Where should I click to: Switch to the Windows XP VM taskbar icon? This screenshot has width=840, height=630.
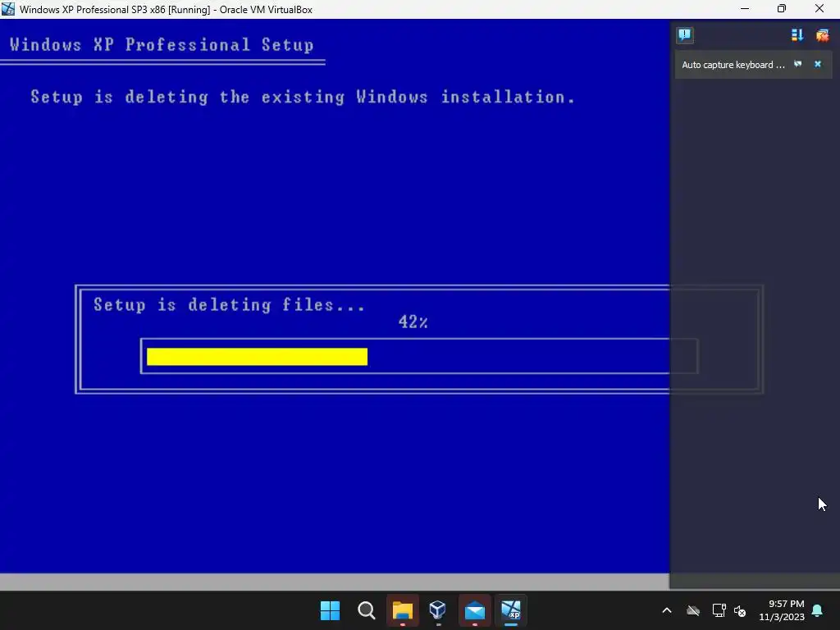tap(510, 610)
